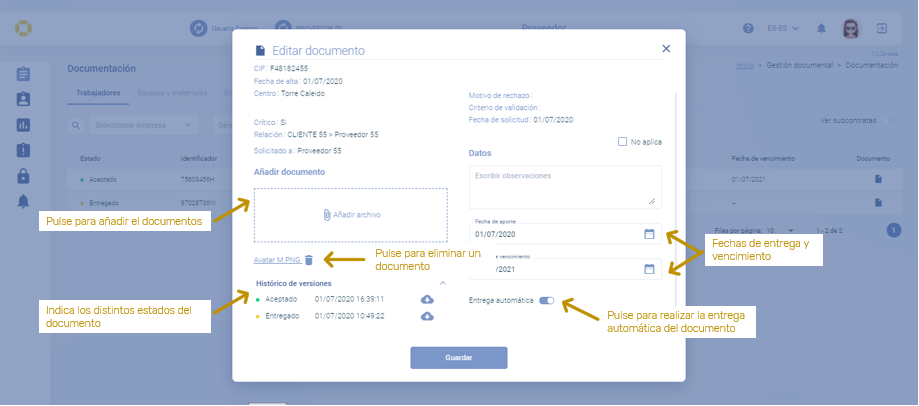919x406 pixels.
Task: Open the sidebar bell icon
Action: click(23, 201)
